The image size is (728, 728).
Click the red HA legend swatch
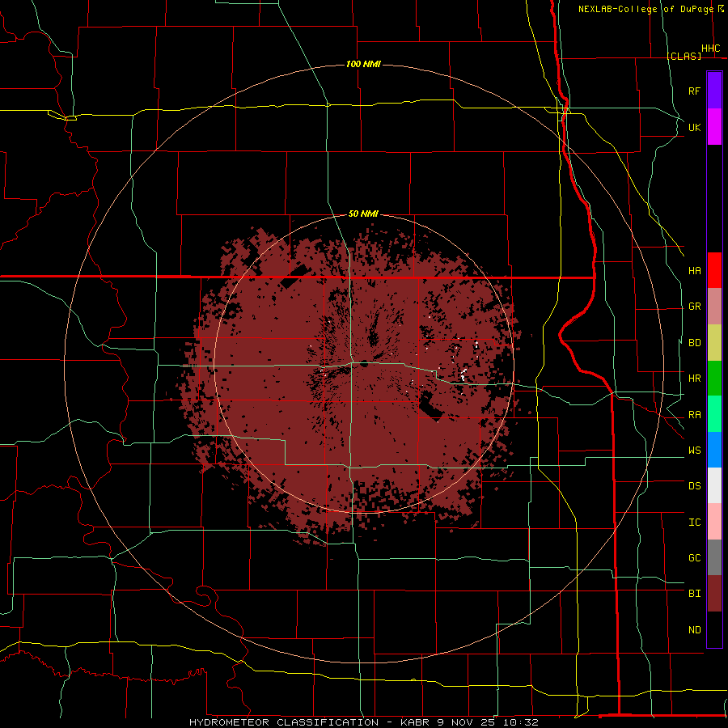point(714,270)
